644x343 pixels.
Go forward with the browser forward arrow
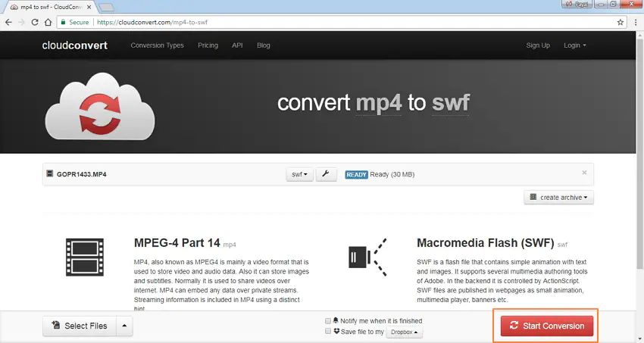click(21, 22)
